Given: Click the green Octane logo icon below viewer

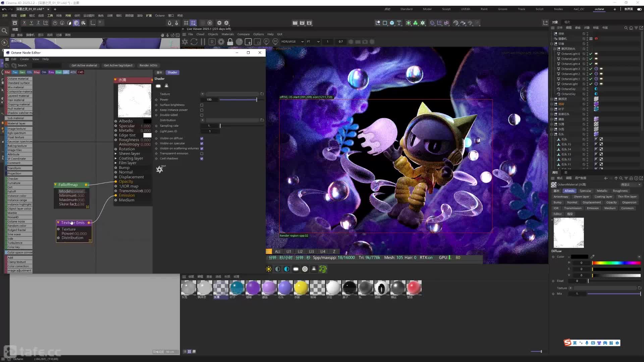Looking at the screenshot, I should (323, 269).
